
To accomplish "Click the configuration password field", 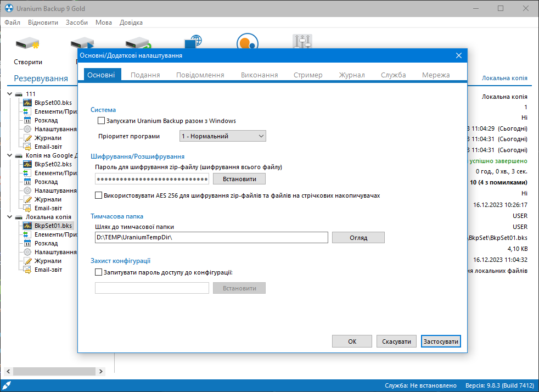I will [x=152, y=288].
